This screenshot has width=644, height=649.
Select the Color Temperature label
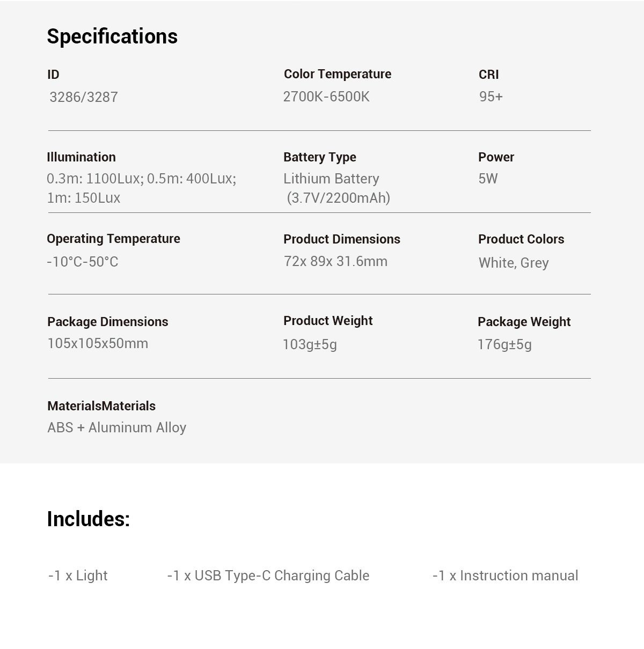tap(337, 74)
